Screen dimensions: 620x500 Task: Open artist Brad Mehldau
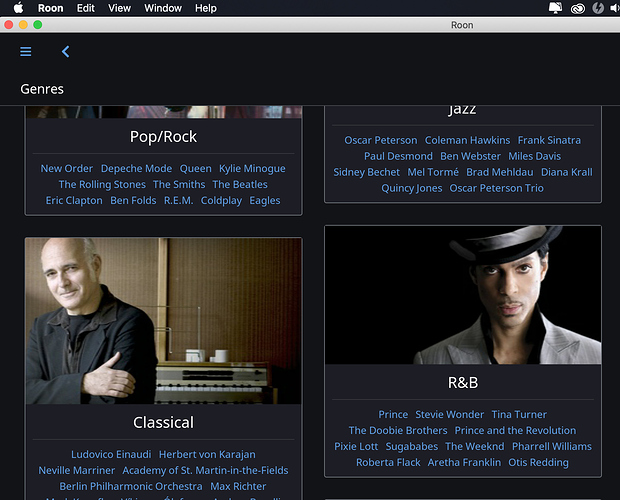(500, 172)
